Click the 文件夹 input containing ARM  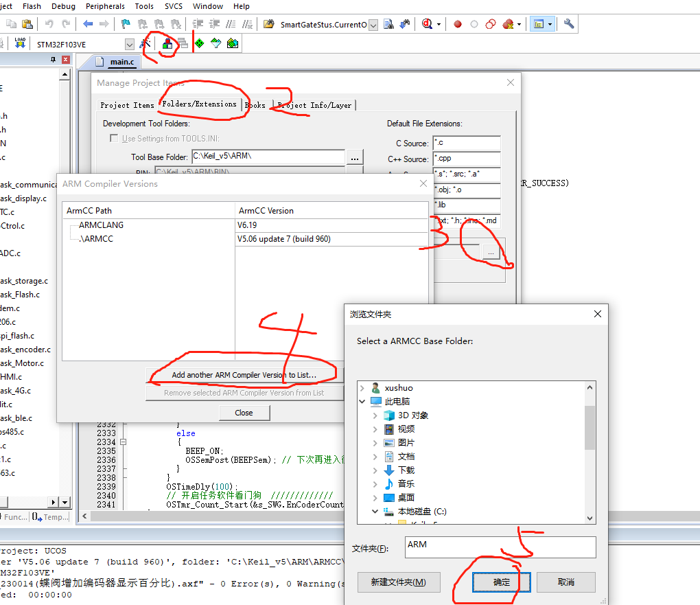tap(500, 547)
